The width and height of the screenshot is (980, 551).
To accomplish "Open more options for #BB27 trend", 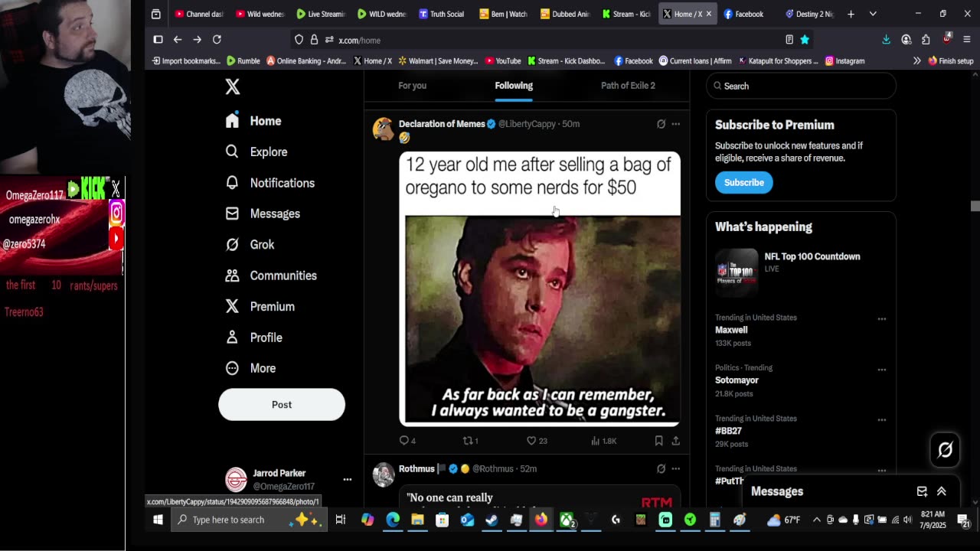I will (x=881, y=420).
